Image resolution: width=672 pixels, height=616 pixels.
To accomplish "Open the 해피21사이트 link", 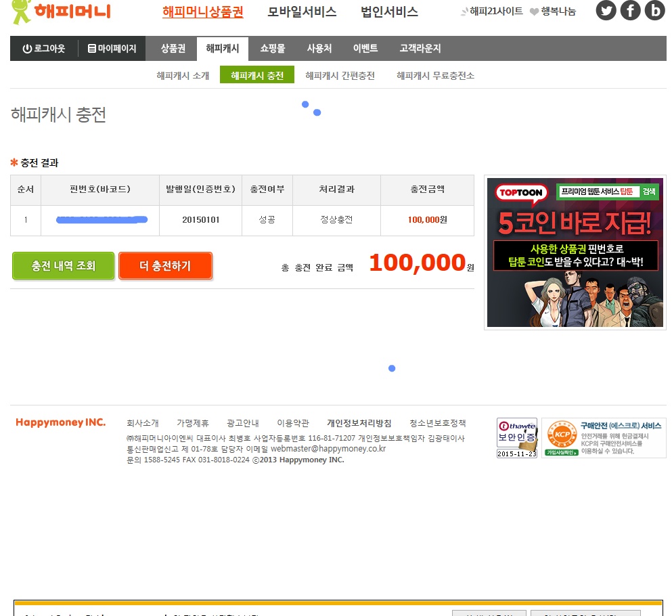I will 492,12.
